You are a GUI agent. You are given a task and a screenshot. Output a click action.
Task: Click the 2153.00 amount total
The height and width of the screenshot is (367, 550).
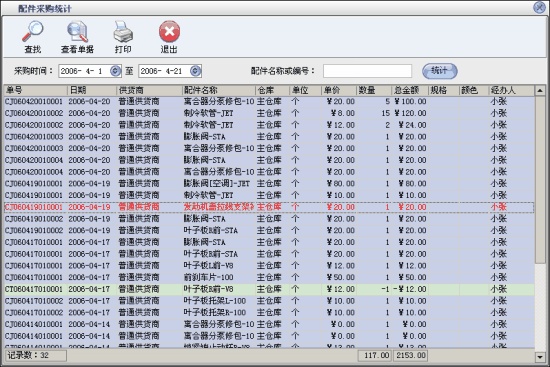click(410, 355)
